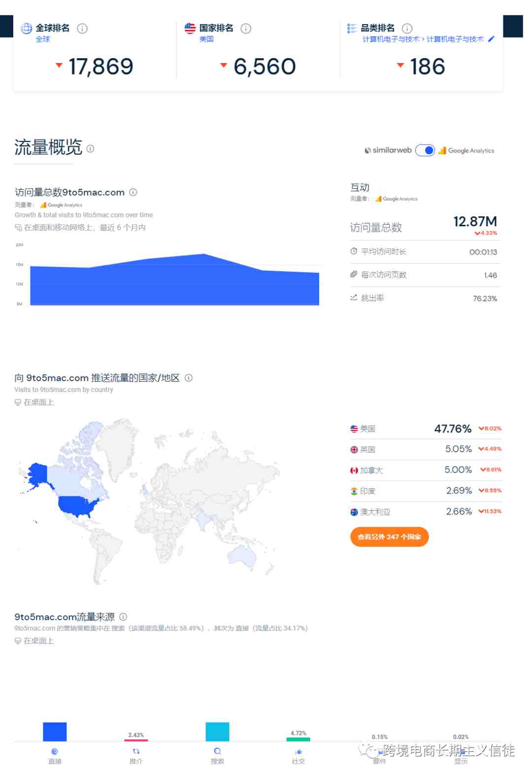Click the red down arrow beside 6,560
This screenshot has height=774, width=532.
[x=224, y=65]
